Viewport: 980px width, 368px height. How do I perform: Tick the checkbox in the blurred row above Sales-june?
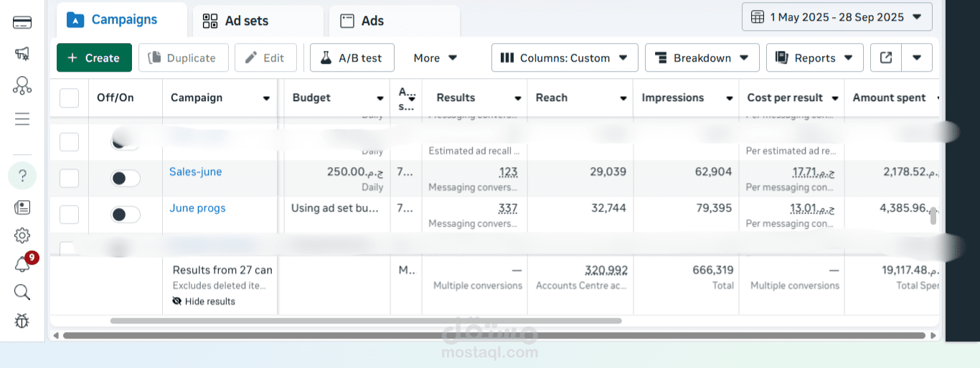click(69, 141)
